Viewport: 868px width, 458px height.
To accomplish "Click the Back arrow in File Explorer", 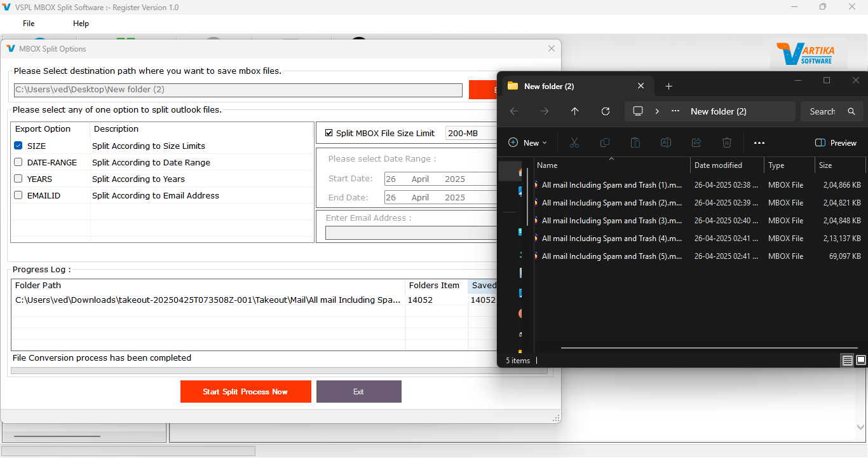I will (x=514, y=111).
